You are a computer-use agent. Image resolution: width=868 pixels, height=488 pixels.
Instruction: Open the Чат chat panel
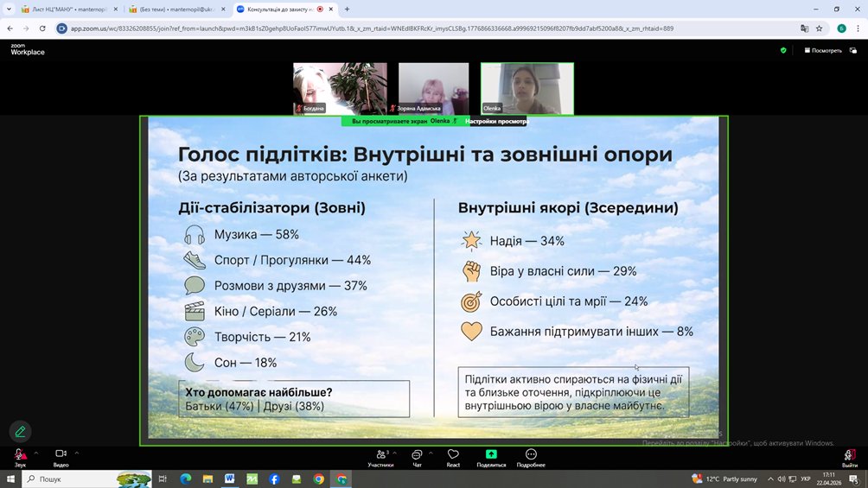pos(417,458)
